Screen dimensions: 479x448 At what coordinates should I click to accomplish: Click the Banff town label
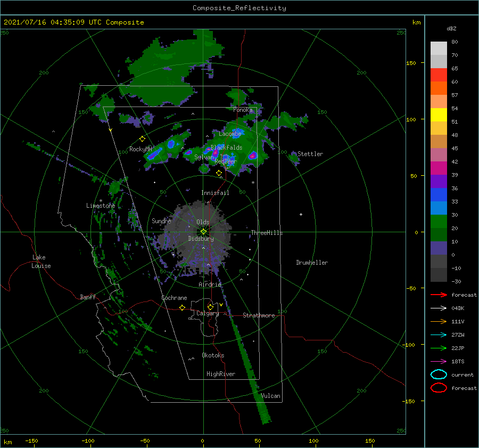[88, 297]
